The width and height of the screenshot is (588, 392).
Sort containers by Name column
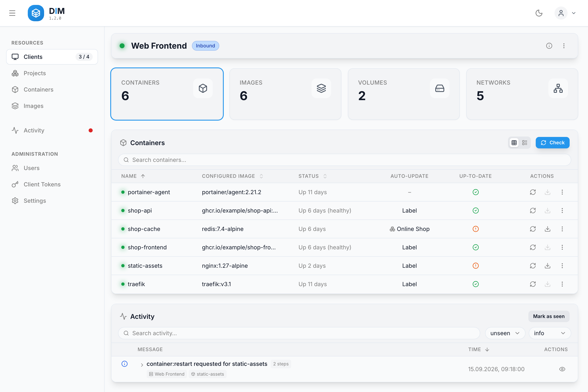[133, 176]
